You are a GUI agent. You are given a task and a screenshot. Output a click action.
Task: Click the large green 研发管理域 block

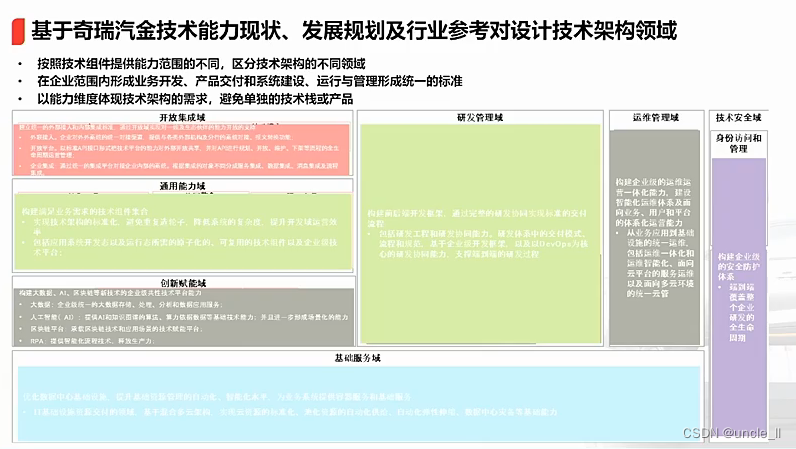(x=480, y=234)
